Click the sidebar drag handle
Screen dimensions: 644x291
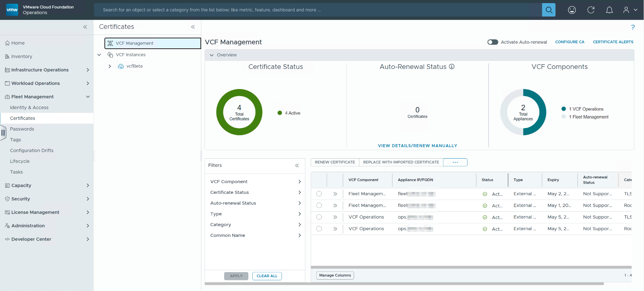3,133
